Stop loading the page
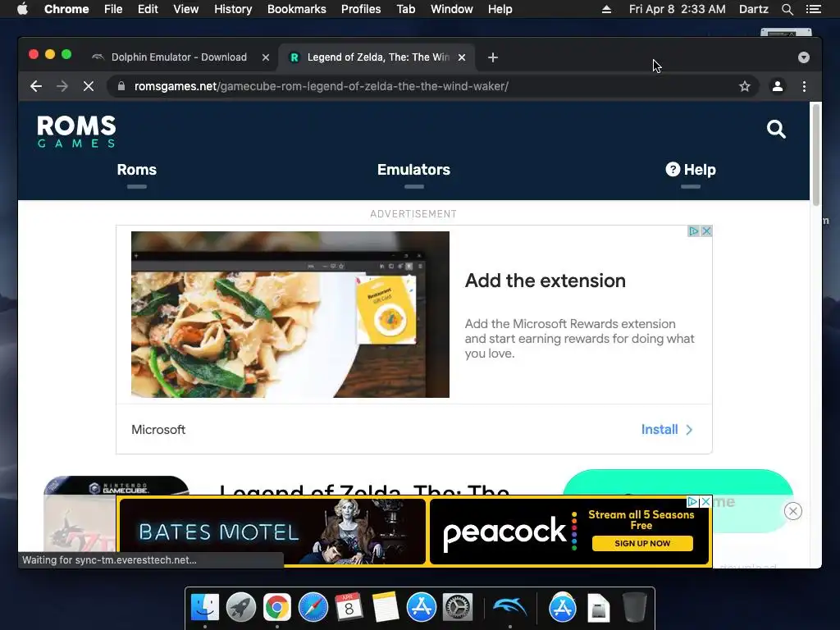This screenshot has height=630, width=840. (89, 86)
